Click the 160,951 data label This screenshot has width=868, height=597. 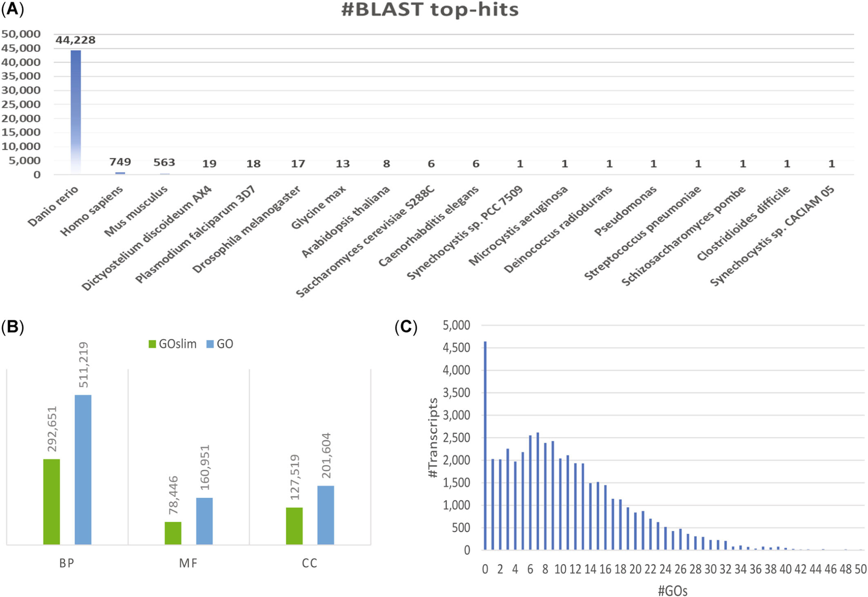pos(205,468)
